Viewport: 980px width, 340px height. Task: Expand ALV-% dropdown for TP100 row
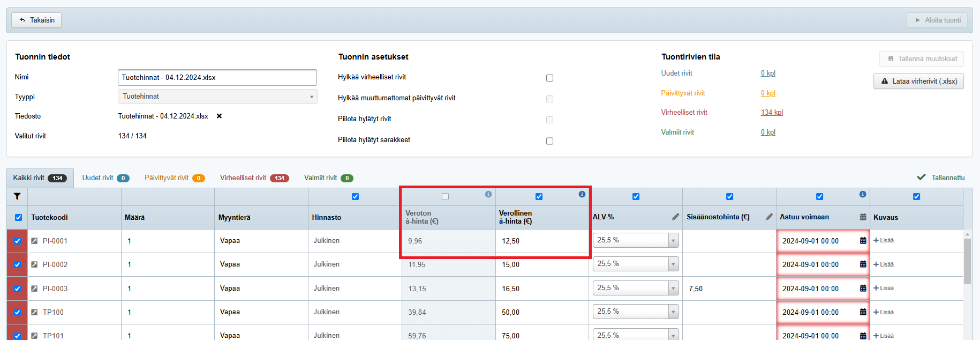click(673, 312)
